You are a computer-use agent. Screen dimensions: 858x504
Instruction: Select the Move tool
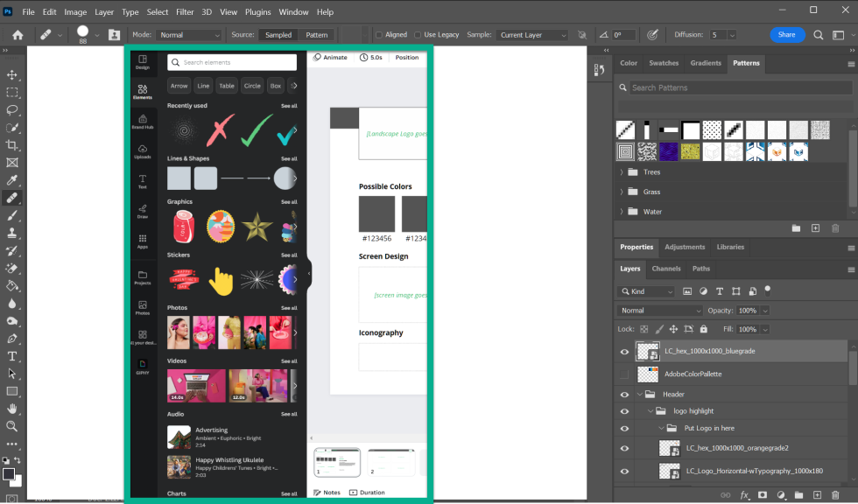point(12,75)
